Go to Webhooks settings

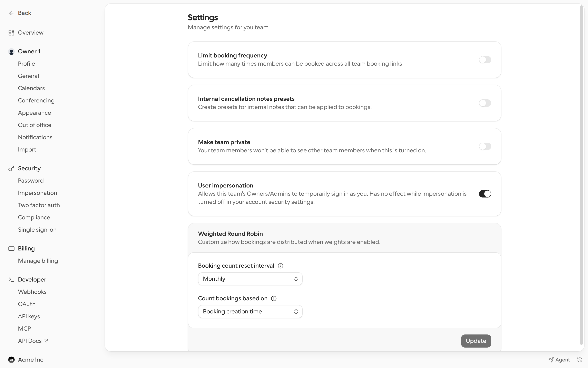click(32, 292)
